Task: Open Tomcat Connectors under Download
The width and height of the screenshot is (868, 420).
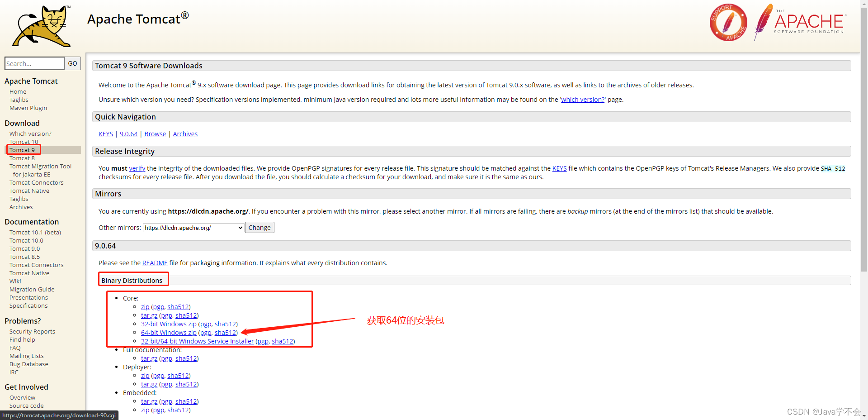Action: pos(37,182)
